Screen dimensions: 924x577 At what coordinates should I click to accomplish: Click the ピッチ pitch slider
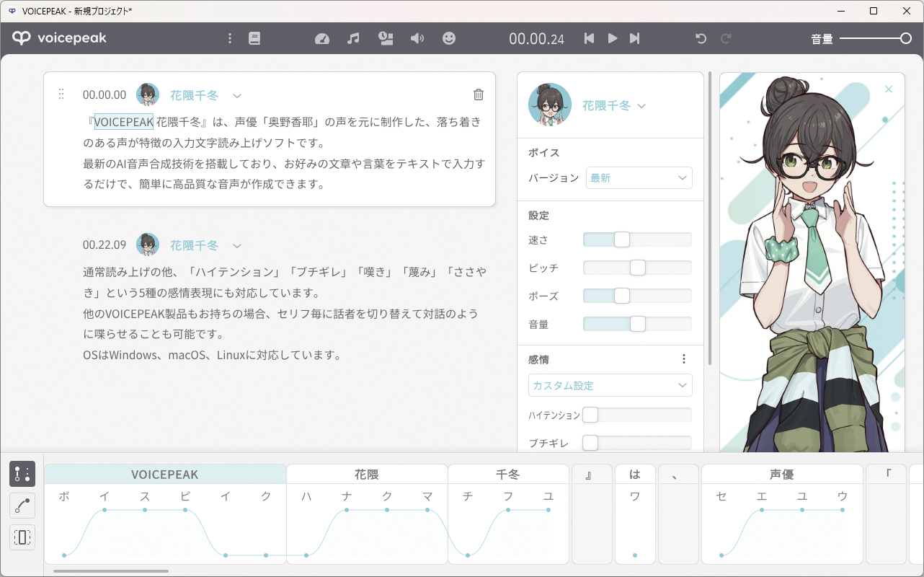637,268
